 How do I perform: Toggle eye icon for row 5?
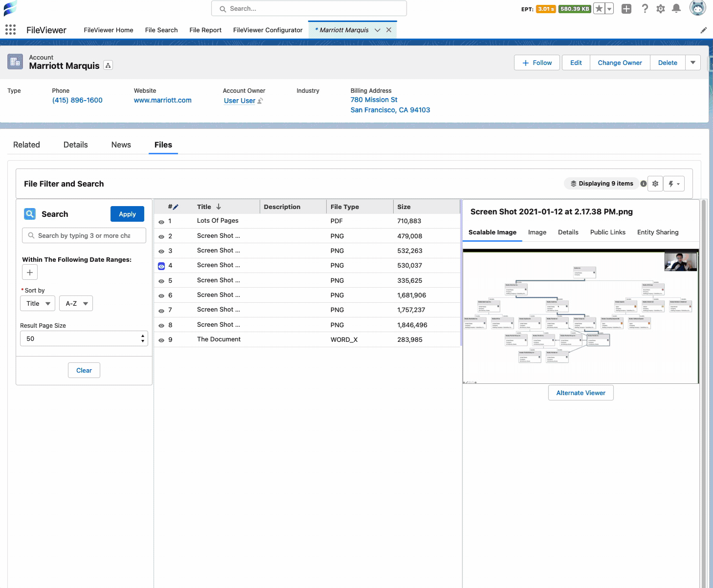click(161, 281)
